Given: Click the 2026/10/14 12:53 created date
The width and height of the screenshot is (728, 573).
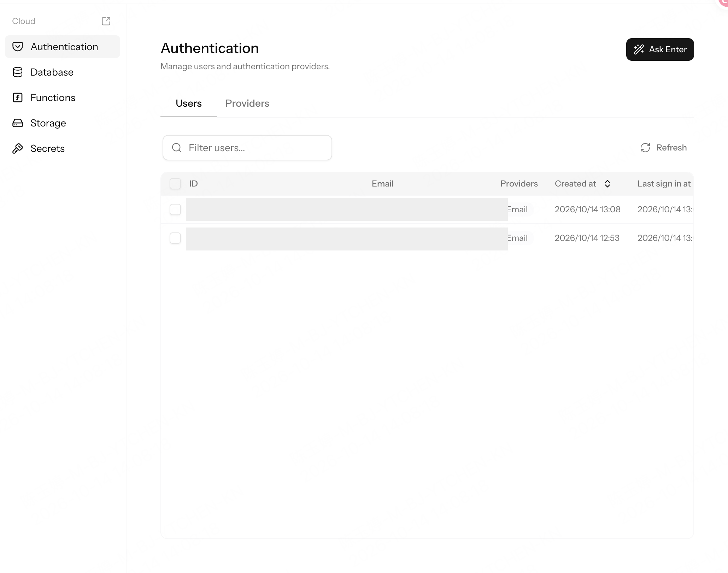Looking at the screenshot, I should point(587,238).
